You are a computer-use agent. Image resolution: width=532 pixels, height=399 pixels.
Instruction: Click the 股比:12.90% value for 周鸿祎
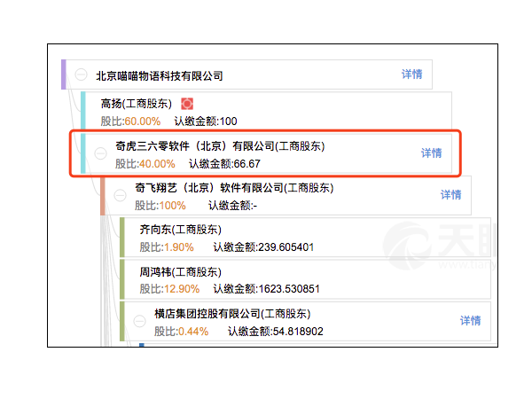tap(169, 289)
